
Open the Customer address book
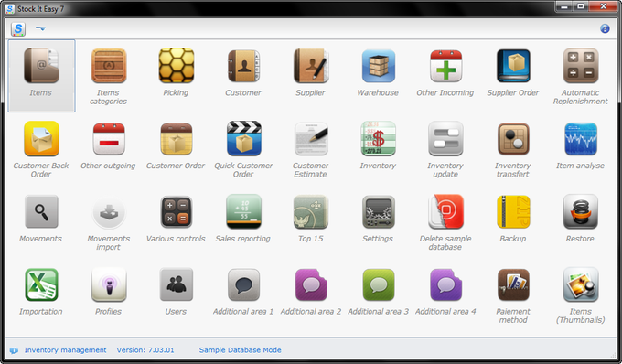(x=243, y=66)
